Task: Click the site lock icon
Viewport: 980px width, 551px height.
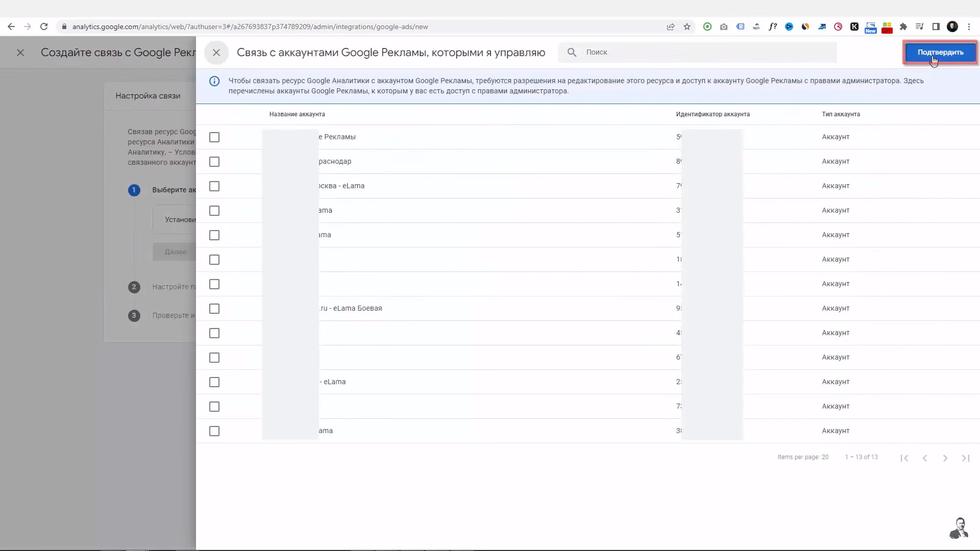Action: [64, 27]
